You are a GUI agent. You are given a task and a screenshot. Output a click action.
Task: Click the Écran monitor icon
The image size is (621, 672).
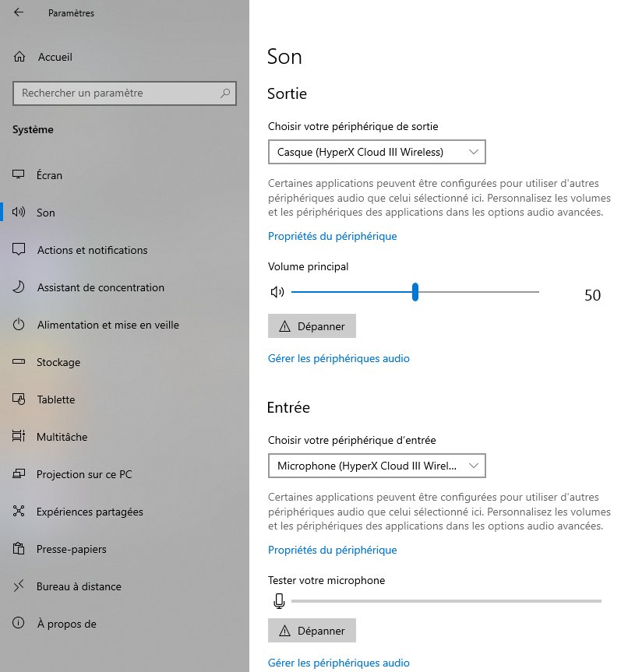[x=19, y=175]
